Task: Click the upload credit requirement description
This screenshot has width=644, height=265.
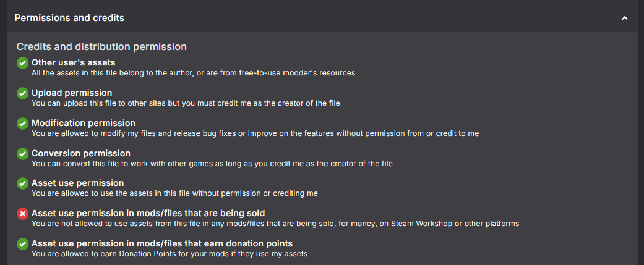Action: click(x=186, y=103)
